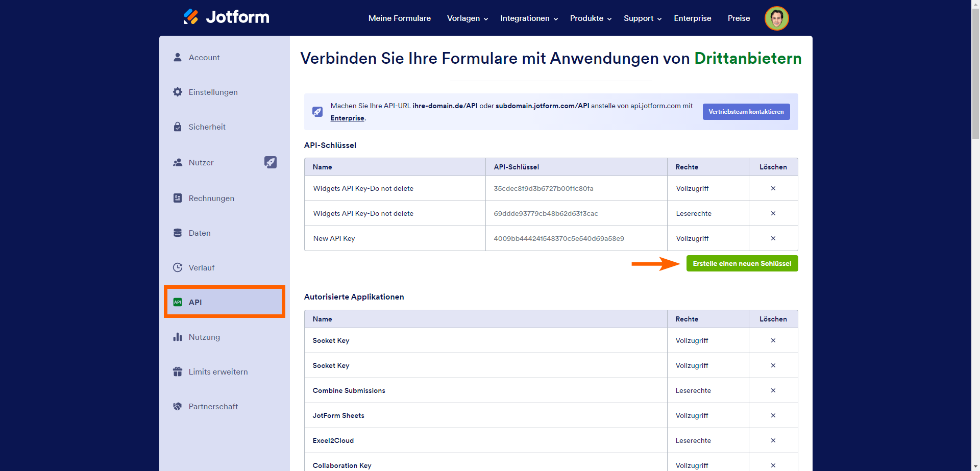The width and height of the screenshot is (980, 471).
Task: Open the Enterprise menu item
Action: [x=692, y=18]
